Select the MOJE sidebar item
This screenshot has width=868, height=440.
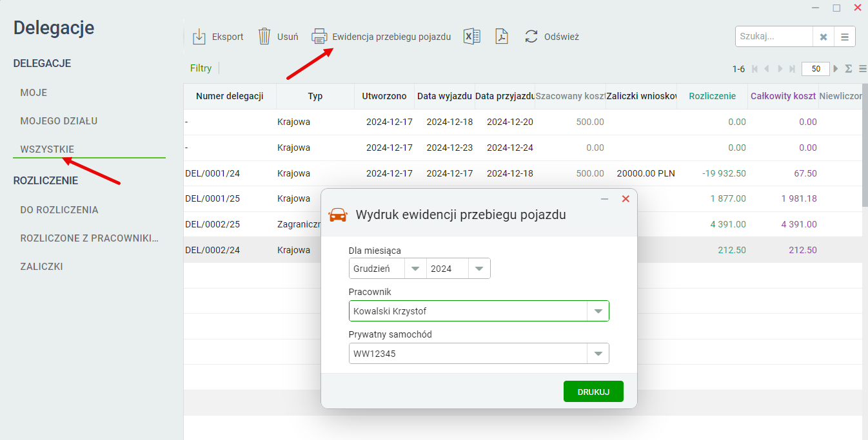coord(34,93)
